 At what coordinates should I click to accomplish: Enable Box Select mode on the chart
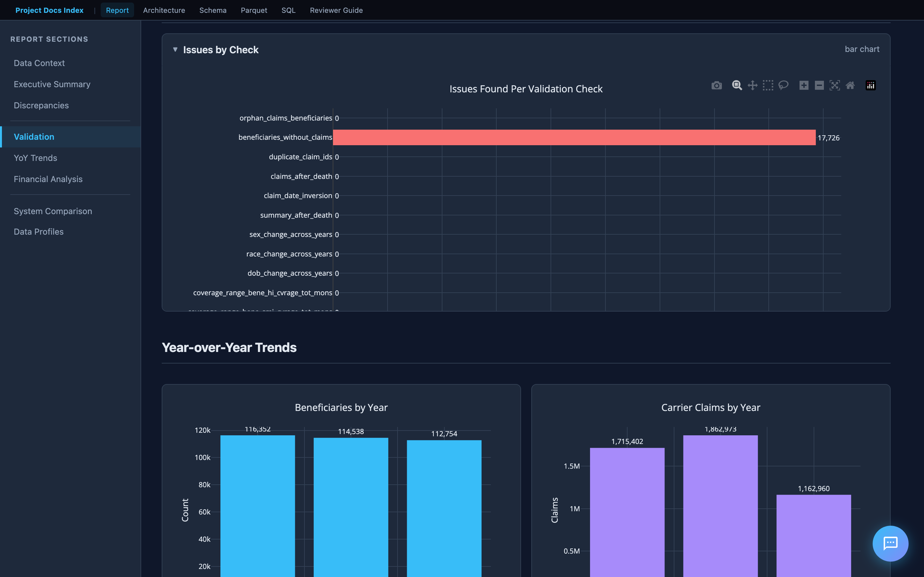coord(768,85)
